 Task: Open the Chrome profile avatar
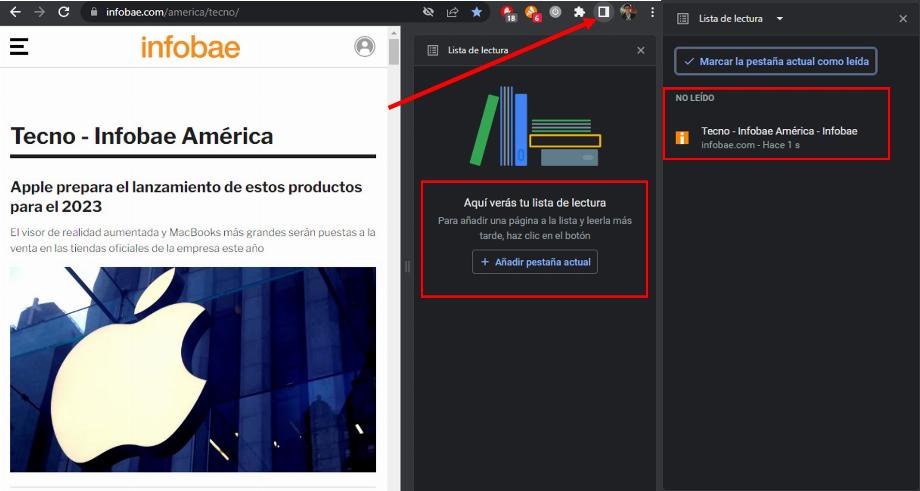[x=628, y=12]
